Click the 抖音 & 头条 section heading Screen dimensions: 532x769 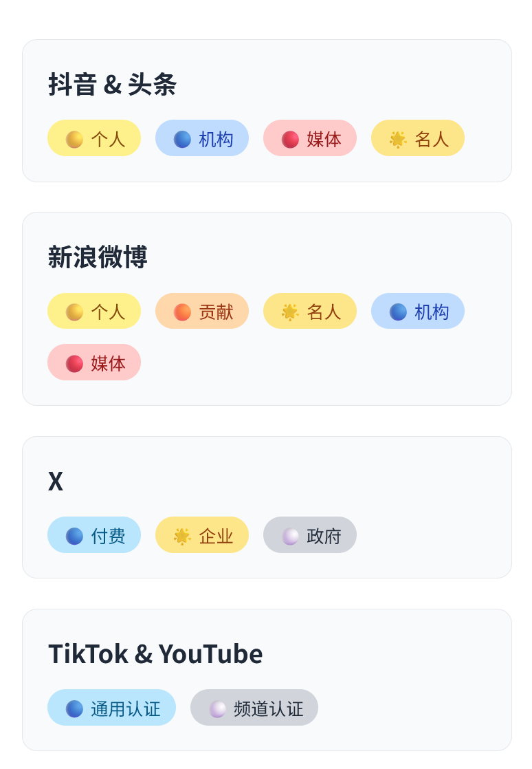(x=113, y=85)
